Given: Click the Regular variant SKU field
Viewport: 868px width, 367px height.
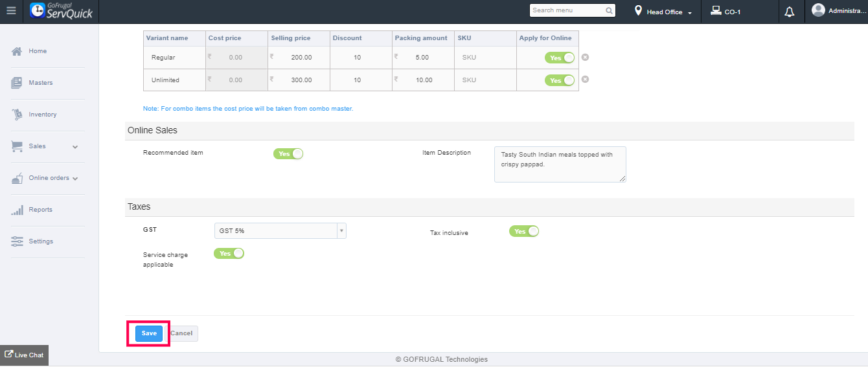Looking at the screenshot, I should [x=485, y=58].
